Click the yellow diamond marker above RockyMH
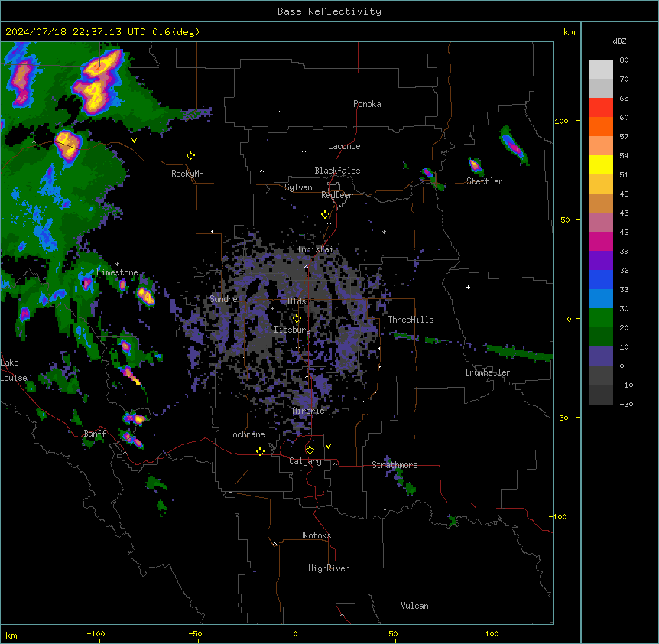This screenshot has width=659, height=644. click(x=191, y=156)
